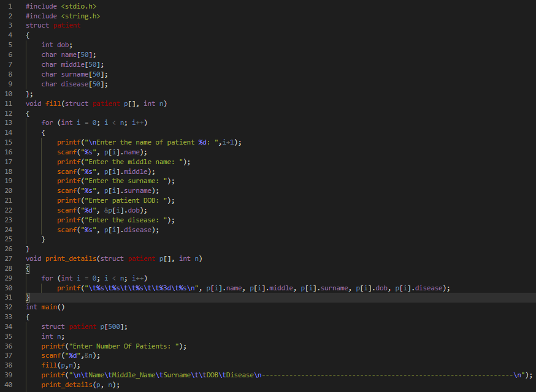Click 'int dob;' struct member declaration
This screenshot has height=392, width=536.
tap(57, 45)
